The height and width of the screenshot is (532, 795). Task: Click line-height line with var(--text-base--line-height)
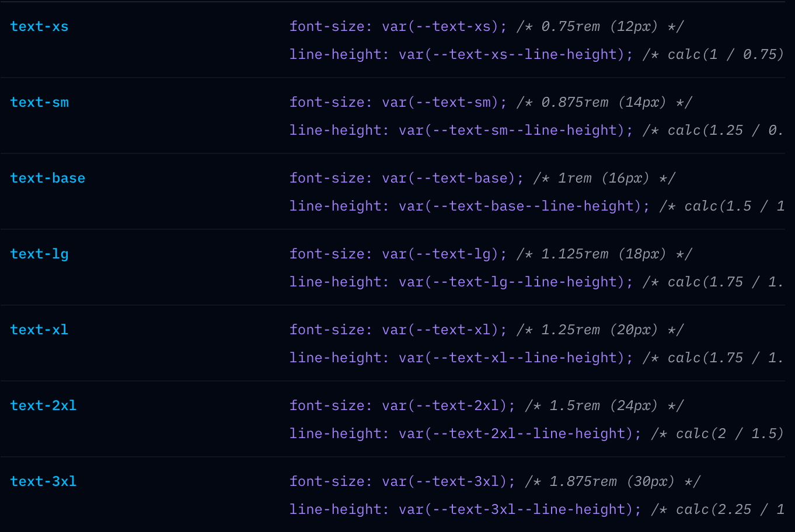[x=536, y=206]
